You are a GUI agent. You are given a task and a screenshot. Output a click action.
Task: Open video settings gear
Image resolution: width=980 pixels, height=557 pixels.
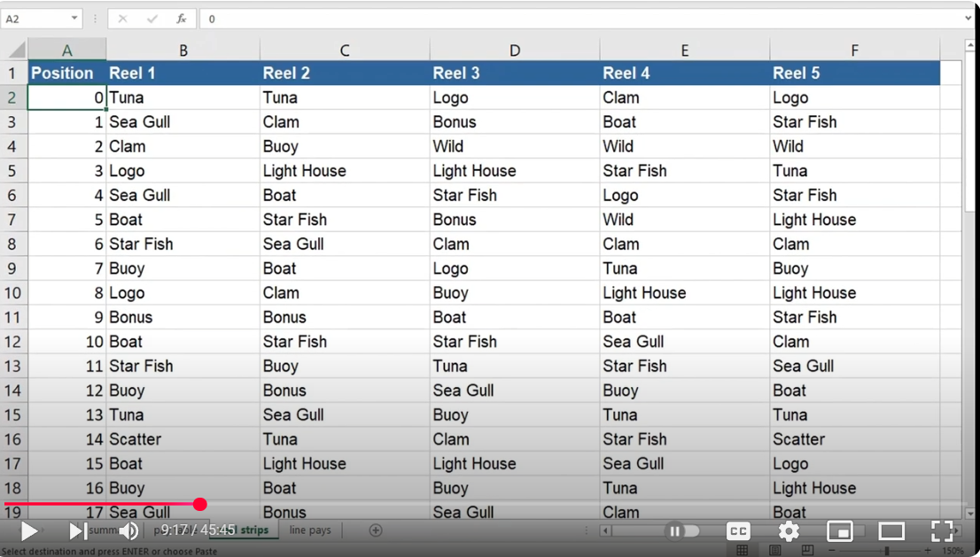(x=789, y=530)
